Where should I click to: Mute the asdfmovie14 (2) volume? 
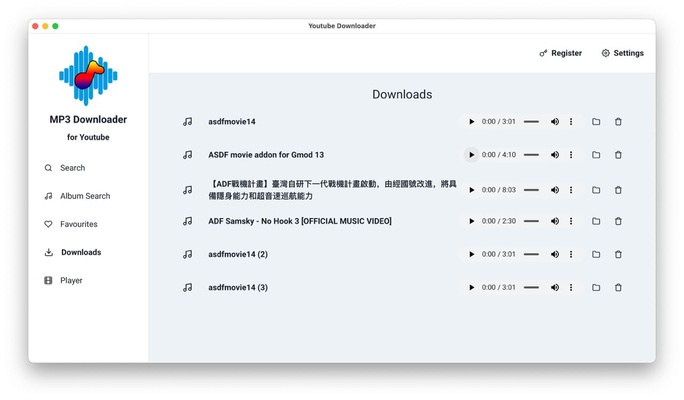tap(554, 254)
